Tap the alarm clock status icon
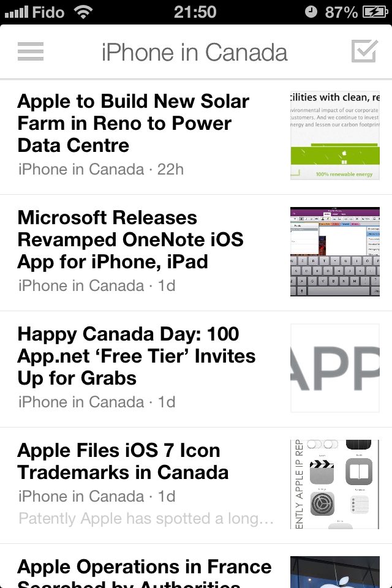Image resolution: width=392 pixels, height=588 pixels. coord(311,12)
